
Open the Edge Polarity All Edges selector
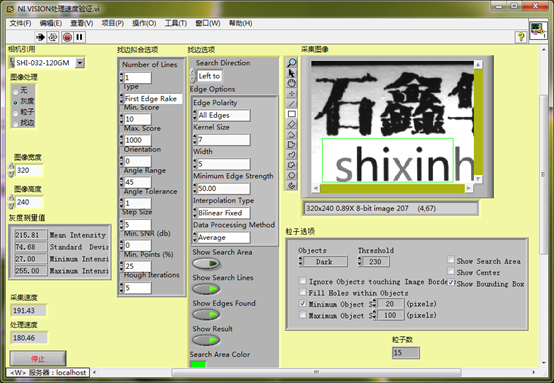(x=222, y=115)
